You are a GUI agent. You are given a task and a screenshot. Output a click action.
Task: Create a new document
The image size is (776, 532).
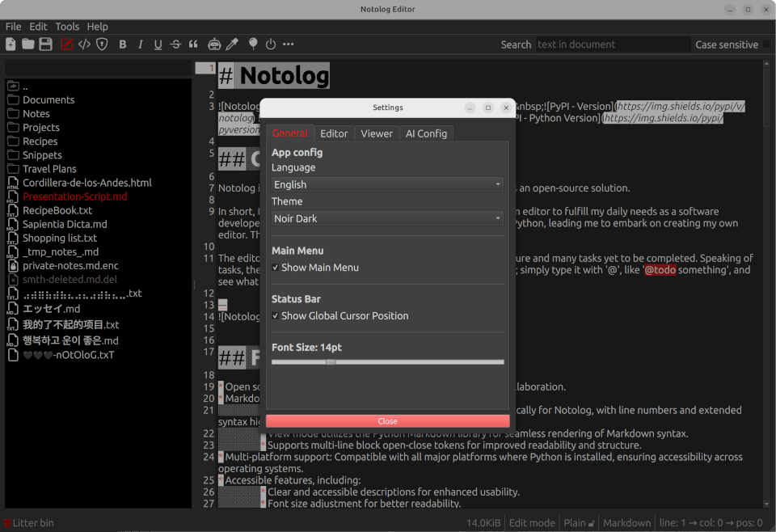10,44
